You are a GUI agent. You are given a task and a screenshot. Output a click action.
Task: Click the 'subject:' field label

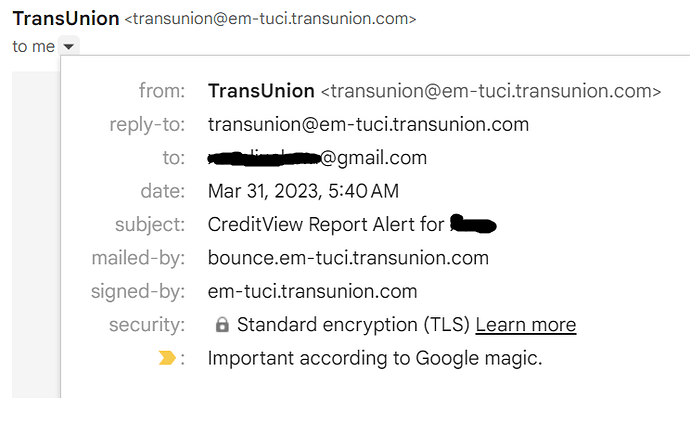coord(150,224)
